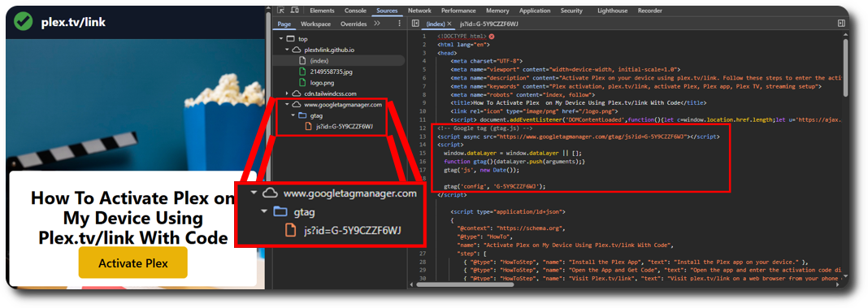Collapse the plextvlink.github.io domain
This screenshot has width=868, height=308.
pos(288,50)
